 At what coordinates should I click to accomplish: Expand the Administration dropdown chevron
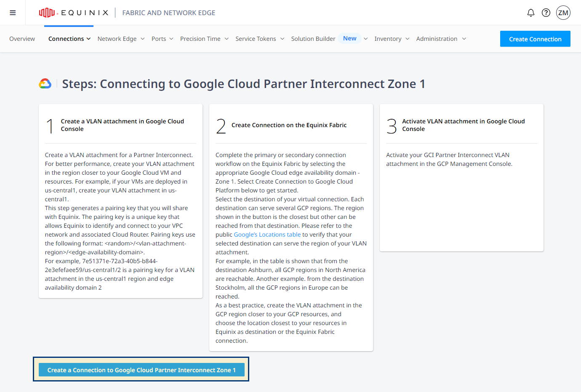click(x=464, y=39)
